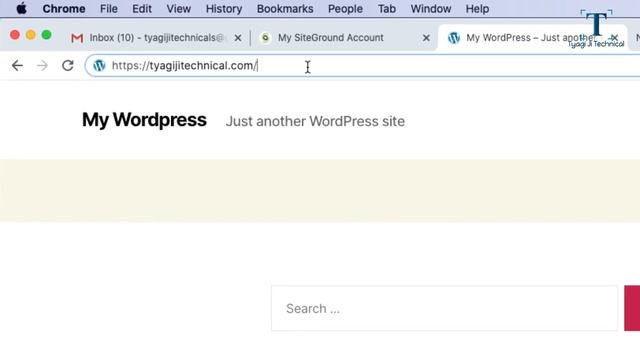Viewport: 640px width, 360px height.
Task: Go forward to the next page
Action: (x=42, y=65)
